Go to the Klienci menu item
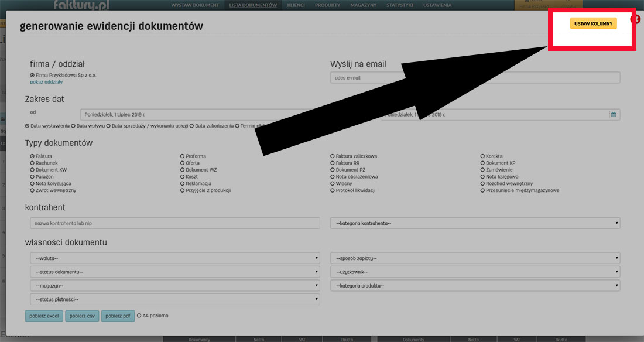Viewport: 644px width, 342px height. 296,5
